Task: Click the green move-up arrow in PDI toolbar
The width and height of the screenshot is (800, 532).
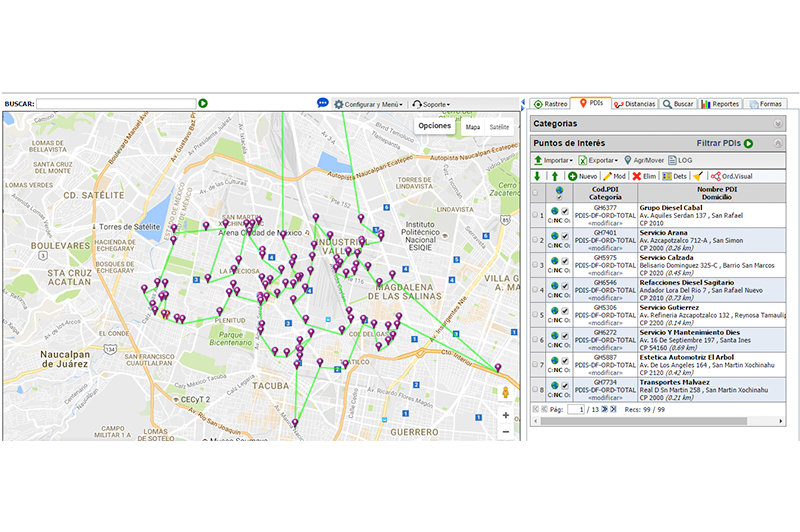Action: (555, 176)
